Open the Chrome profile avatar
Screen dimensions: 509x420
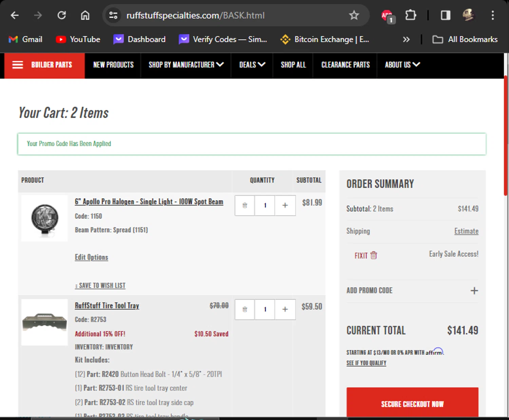pos(469,15)
